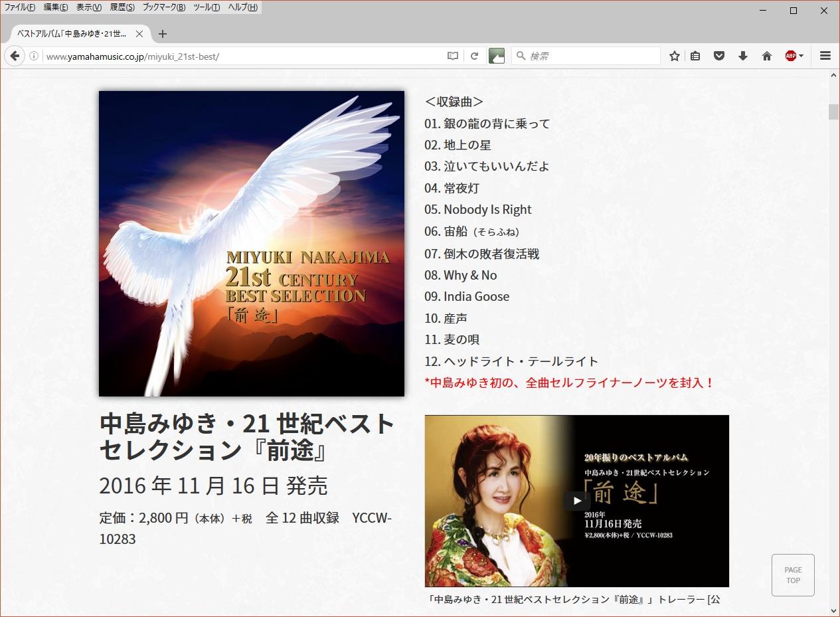Show bookmarks list icon
840x617 pixels.
pyautogui.click(x=695, y=56)
